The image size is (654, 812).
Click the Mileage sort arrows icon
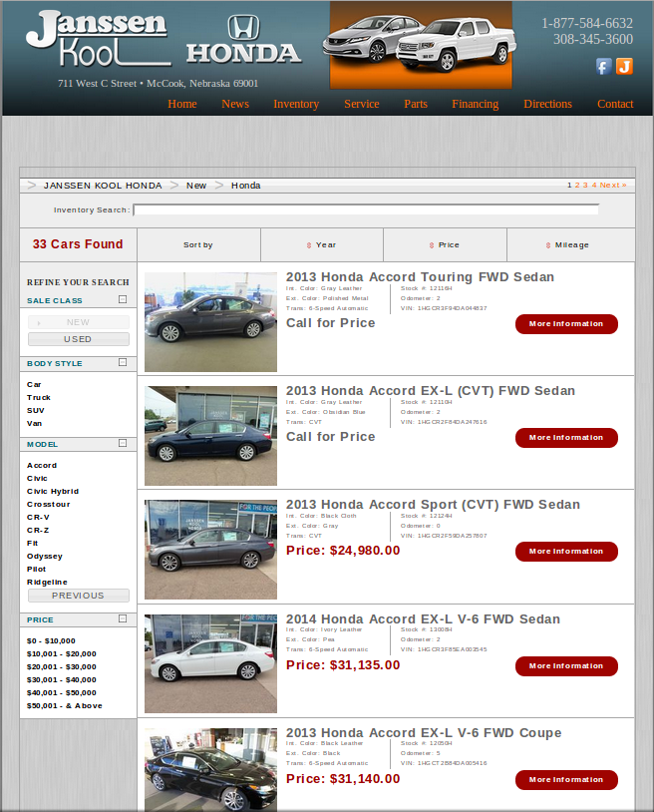[548, 245]
